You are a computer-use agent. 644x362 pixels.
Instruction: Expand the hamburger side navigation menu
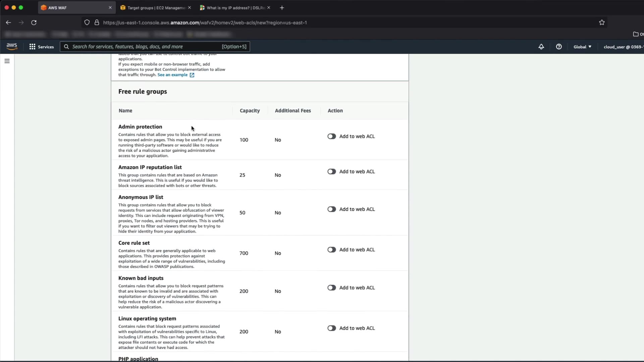[7, 61]
